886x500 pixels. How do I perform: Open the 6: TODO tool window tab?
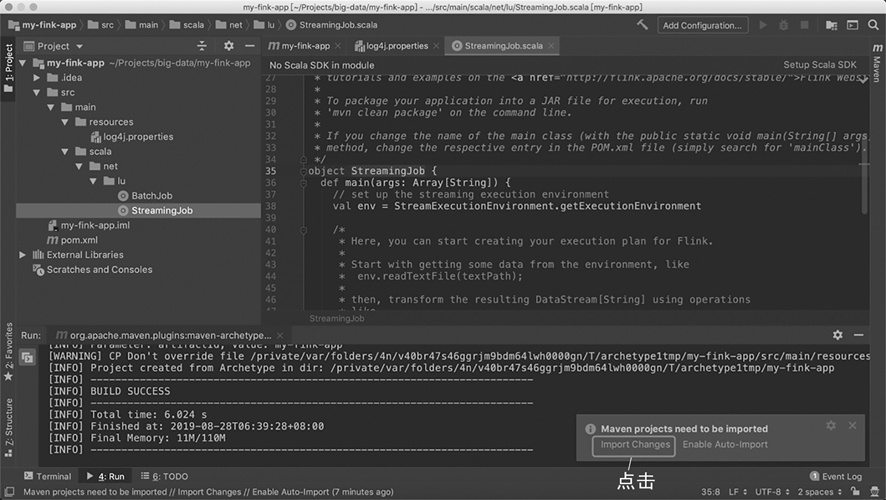click(x=164, y=476)
